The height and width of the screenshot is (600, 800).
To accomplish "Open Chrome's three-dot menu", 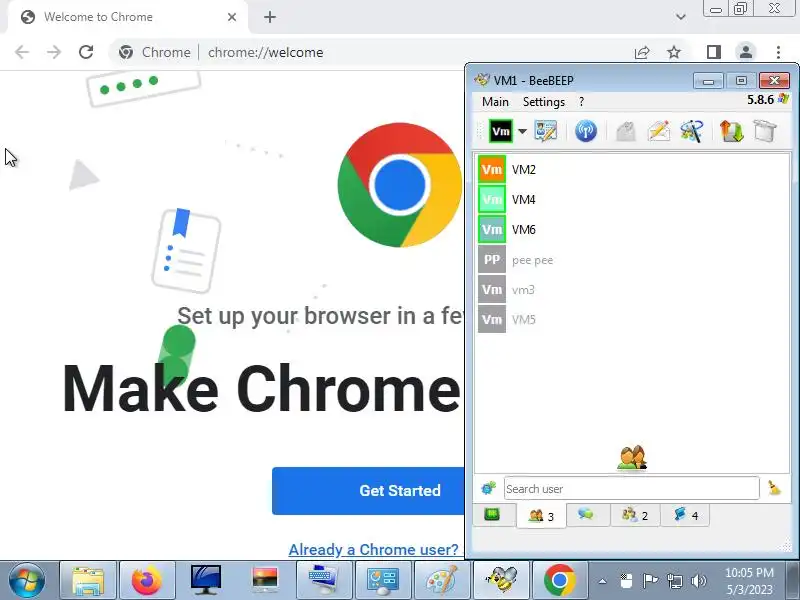I will (x=778, y=52).
